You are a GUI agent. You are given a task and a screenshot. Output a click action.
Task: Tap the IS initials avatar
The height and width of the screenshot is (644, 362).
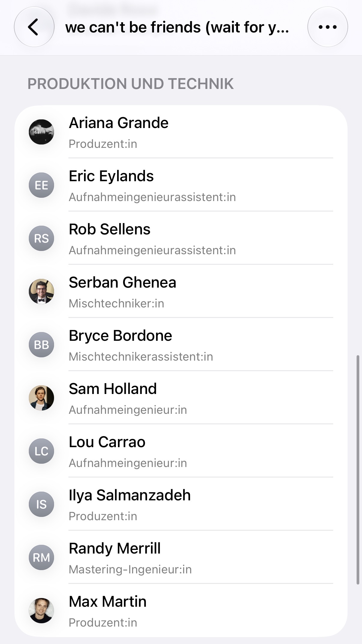tap(41, 504)
